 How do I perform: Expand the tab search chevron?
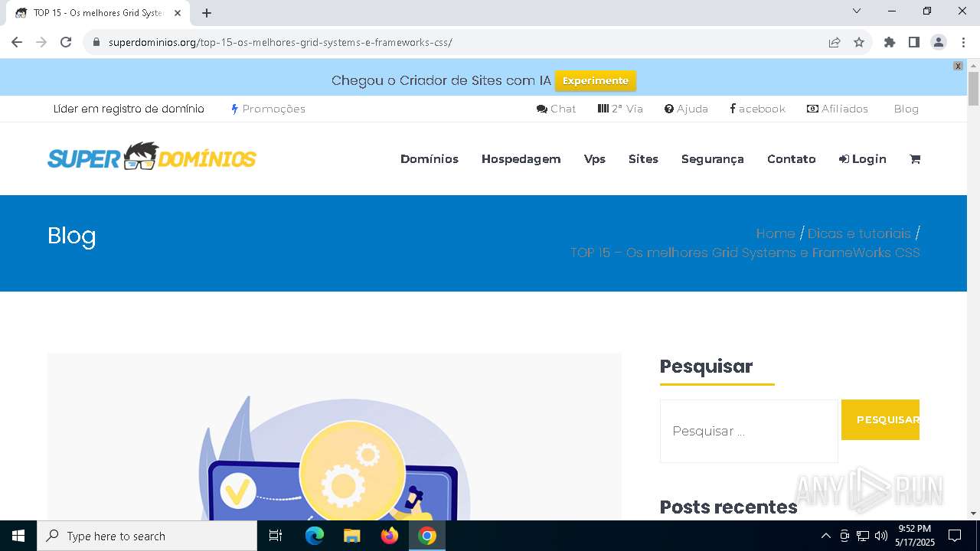click(857, 11)
